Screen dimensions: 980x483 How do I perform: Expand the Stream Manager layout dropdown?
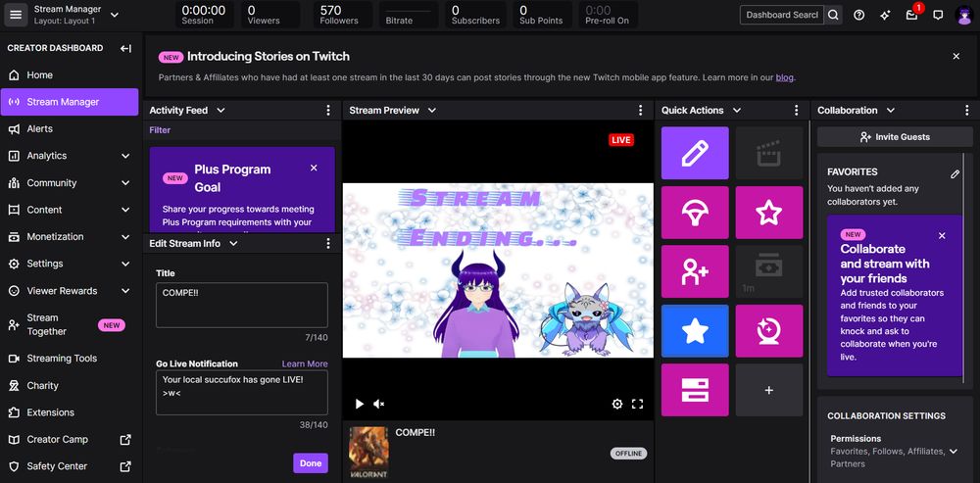pos(115,15)
